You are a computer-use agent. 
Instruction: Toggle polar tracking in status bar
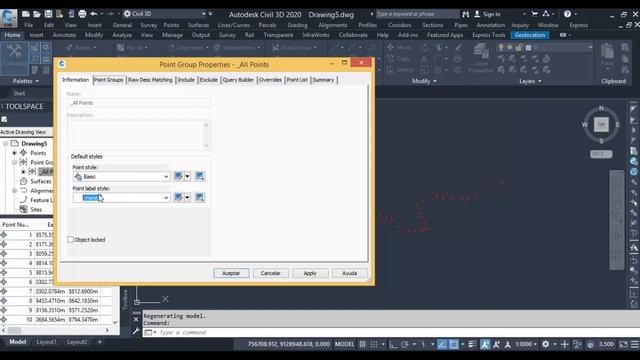point(404,344)
